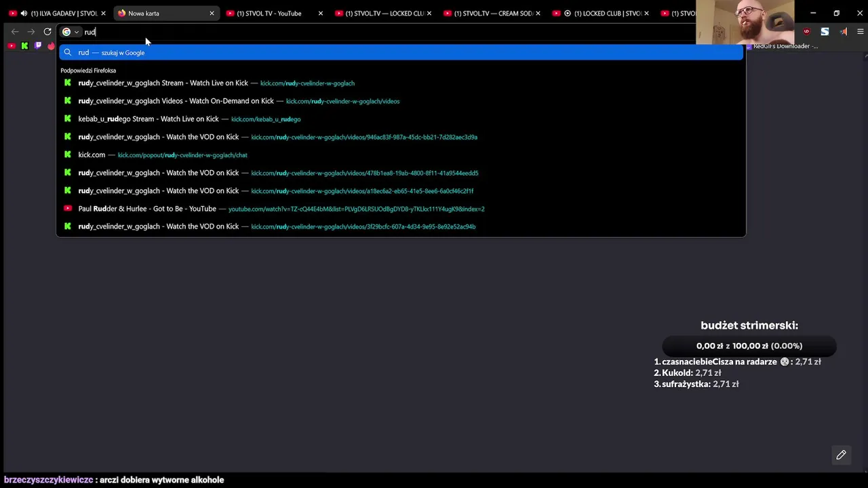The height and width of the screenshot is (488, 868).
Task: Close the Nowa karta tab
Action: click(212, 14)
